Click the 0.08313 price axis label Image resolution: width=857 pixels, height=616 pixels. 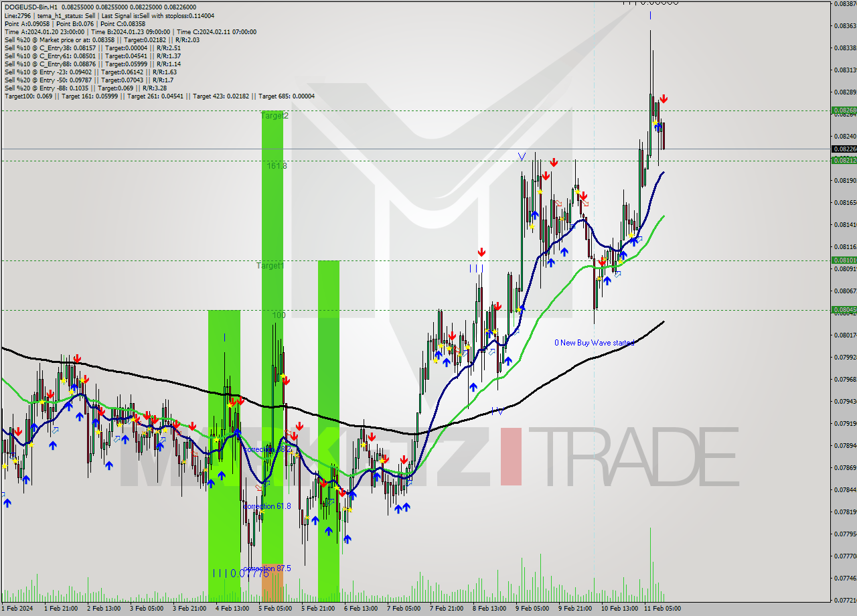[x=844, y=70]
